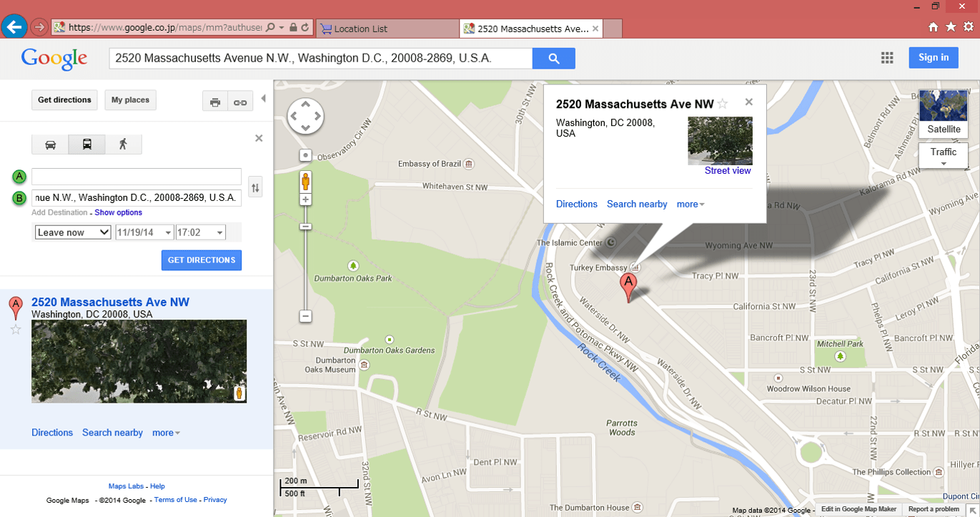Collapse the left side panel arrow
980x517 pixels.
point(263,99)
